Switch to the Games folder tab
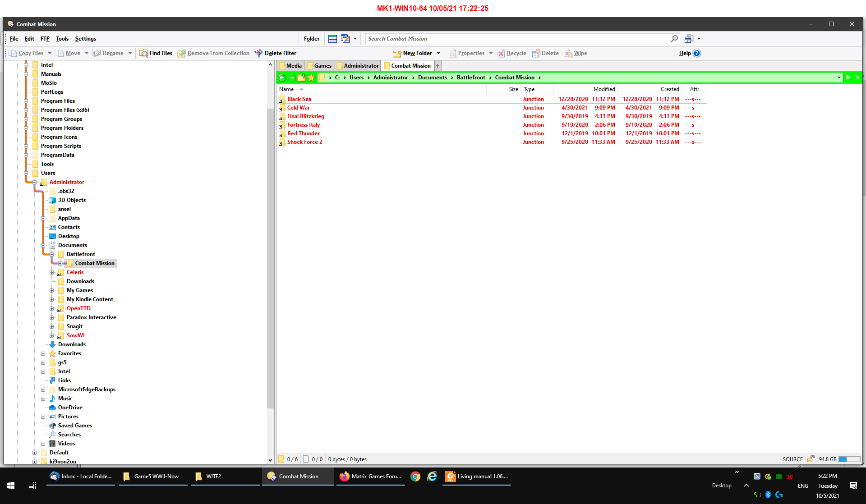866x504 pixels. pyautogui.click(x=319, y=66)
